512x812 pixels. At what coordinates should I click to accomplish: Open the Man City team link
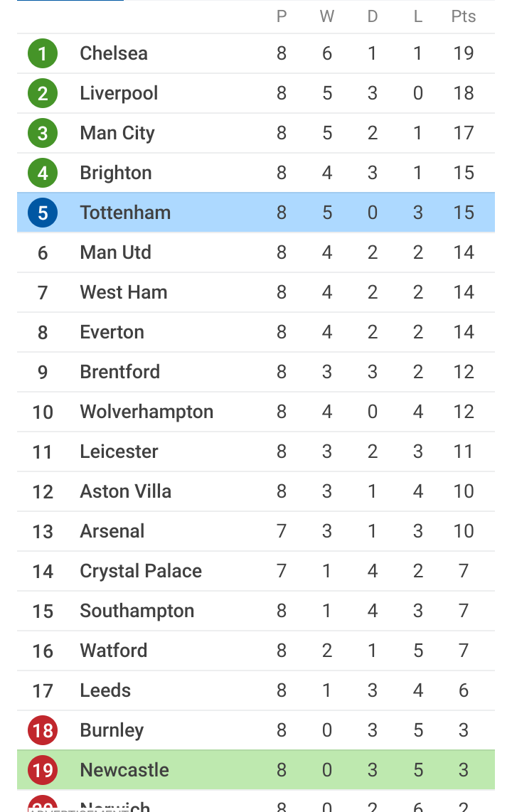point(117,133)
